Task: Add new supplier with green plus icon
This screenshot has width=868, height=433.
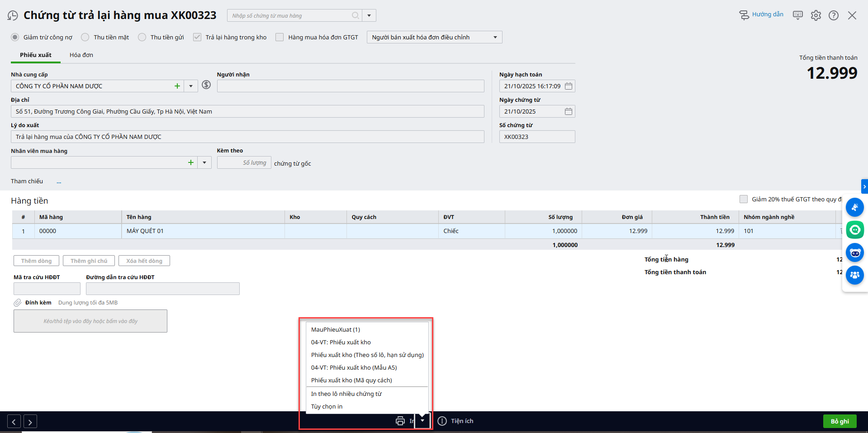Action: 177,86
